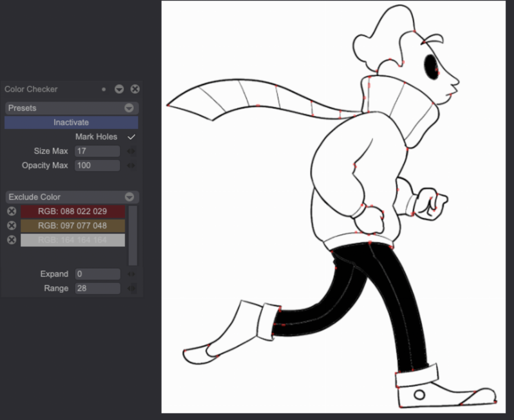
Task: Click the Exclude Color list scrollbar
Action: pos(132,236)
